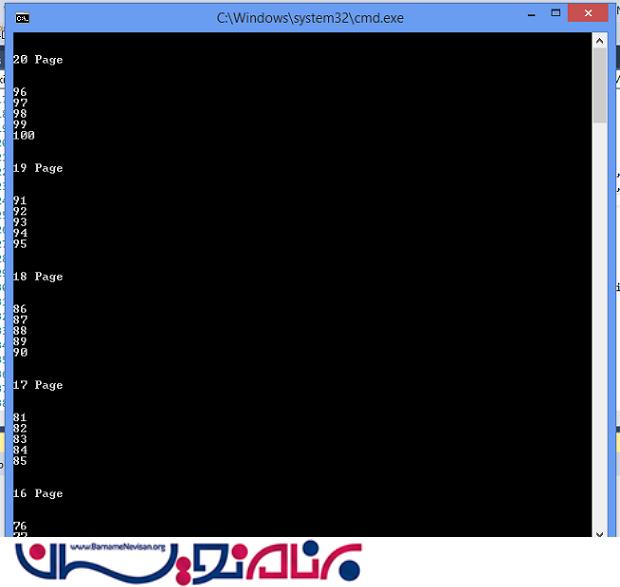The width and height of the screenshot is (620, 587).
Task: Maximize the cmd.exe window
Action: tap(556, 13)
